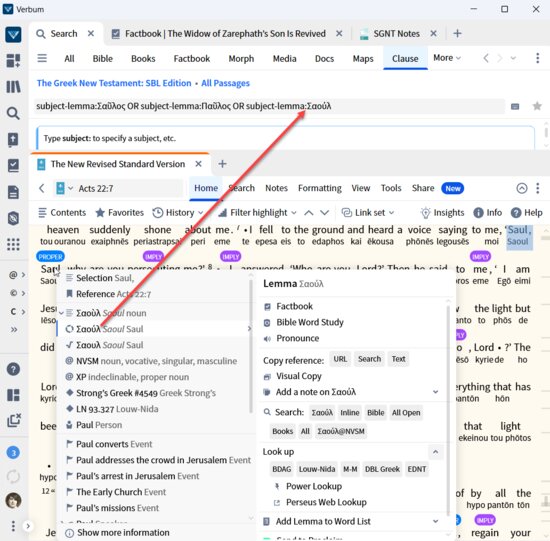
Task: Open Help in the NRSV toolbar
Action: (x=526, y=213)
